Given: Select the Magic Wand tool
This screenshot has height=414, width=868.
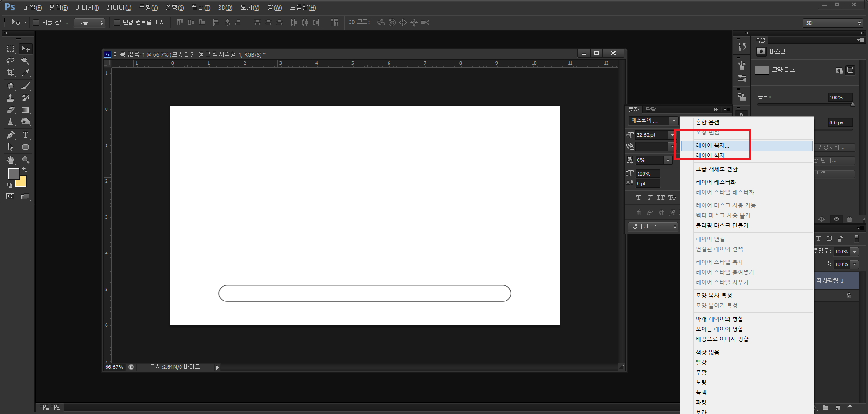Looking at the screenshot, I should pyautogui.click(x=26, y=61).
